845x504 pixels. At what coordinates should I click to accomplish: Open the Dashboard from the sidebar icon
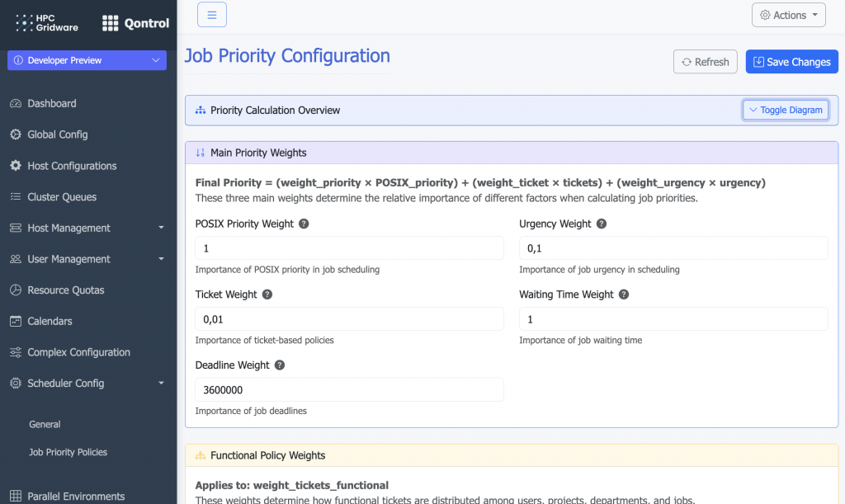click(x=16, y=103)
